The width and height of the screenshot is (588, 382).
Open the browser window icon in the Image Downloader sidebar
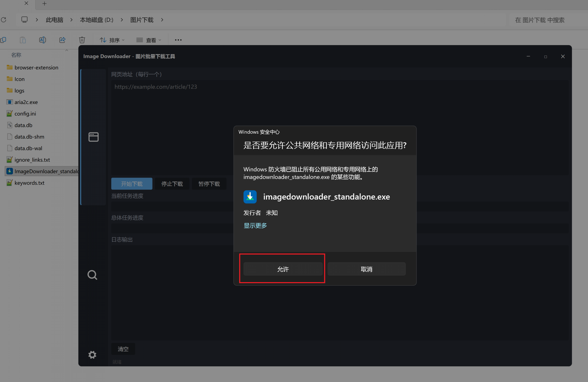tap(93, 137)
